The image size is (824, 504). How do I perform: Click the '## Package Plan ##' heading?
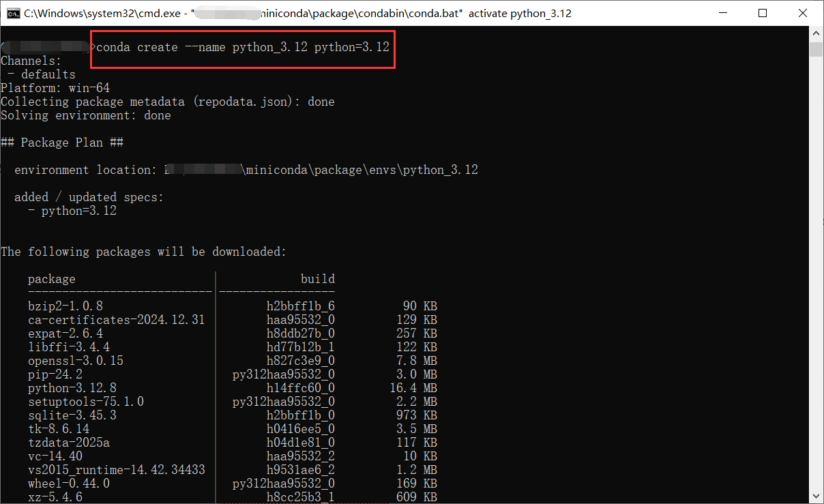pos(62,143)
